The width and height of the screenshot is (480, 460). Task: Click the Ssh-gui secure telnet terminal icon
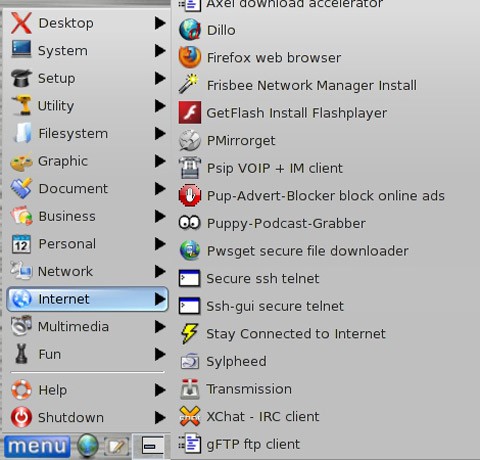[x=189, y=306]
